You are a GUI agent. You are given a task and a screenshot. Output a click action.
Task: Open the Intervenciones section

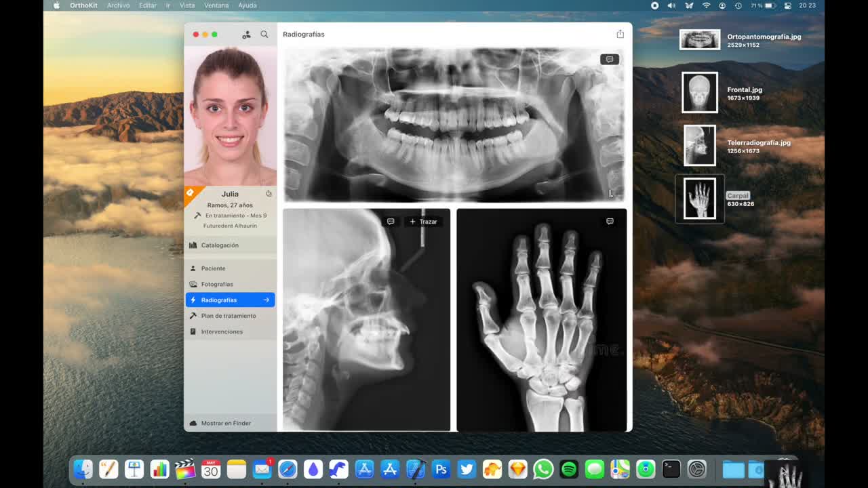click(x=230, y=331)
